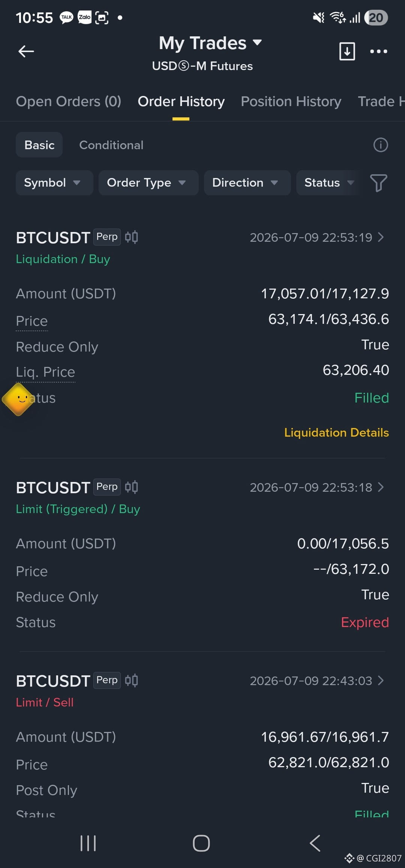Image resolution: width=405 pixels, height=868 pixels.
Task: Tap chart icon beside Liquidation BTCUSDT order
Action: click(x=132, y=237)
